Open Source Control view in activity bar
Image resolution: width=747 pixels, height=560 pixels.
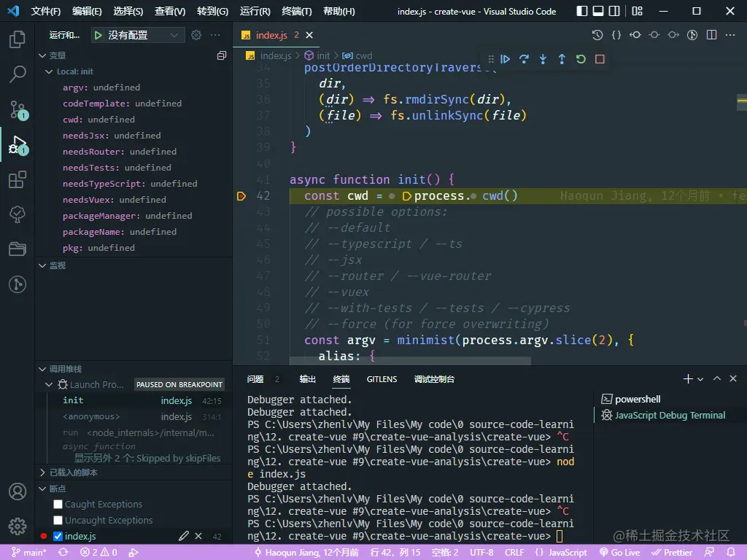(x=18, y=109)
